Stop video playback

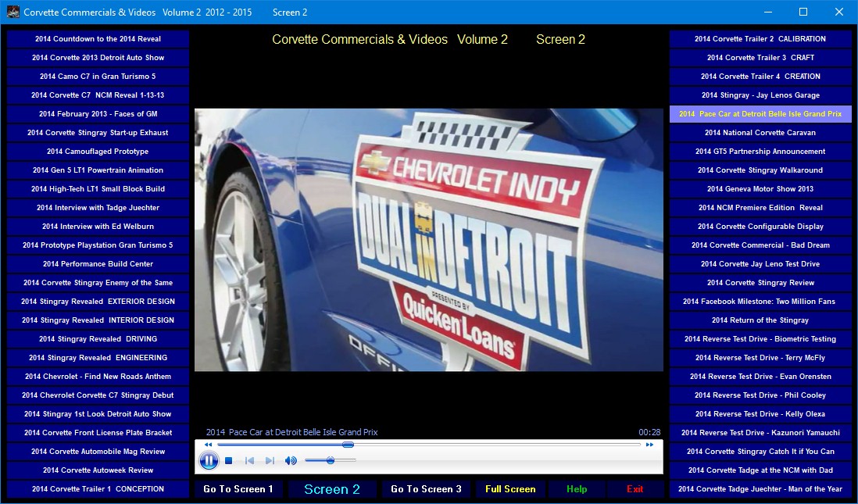[x=229, y=461]
